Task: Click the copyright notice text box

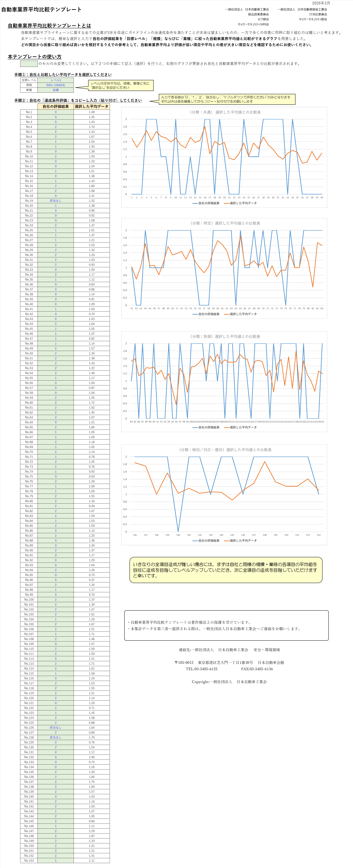Action: tap(226, 625)
